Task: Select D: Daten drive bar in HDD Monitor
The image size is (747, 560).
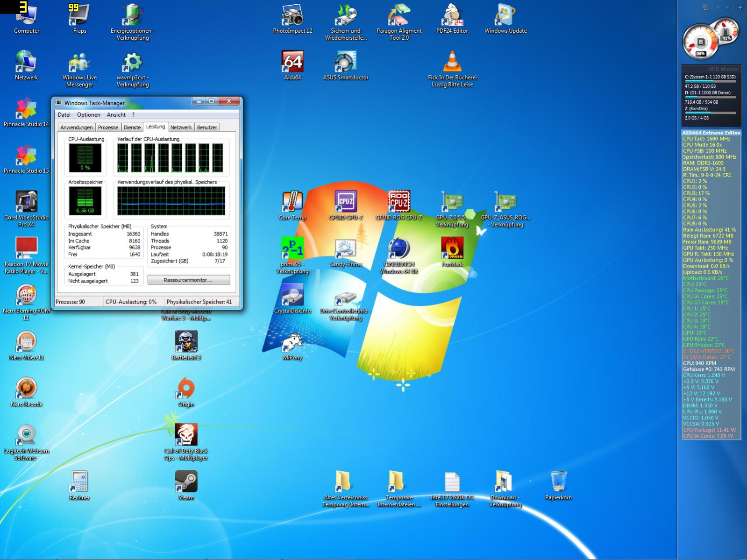Action: coord(711,97)
